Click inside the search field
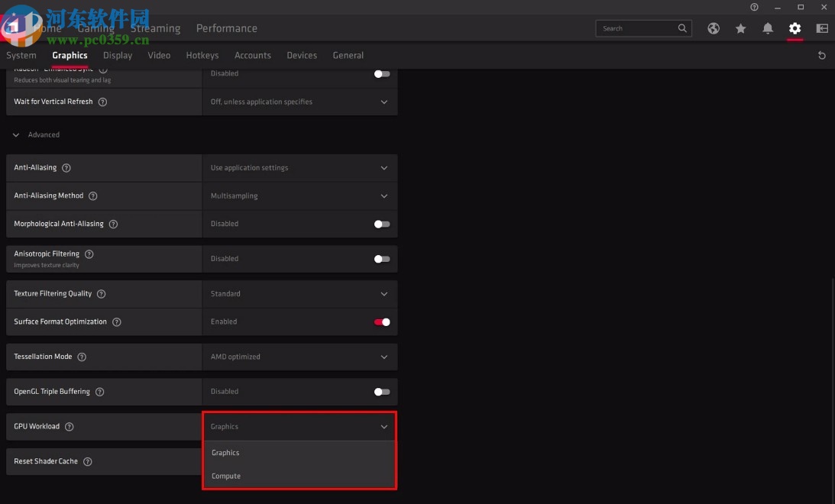The height and width of the screenshot is (504, 835). 642,27
